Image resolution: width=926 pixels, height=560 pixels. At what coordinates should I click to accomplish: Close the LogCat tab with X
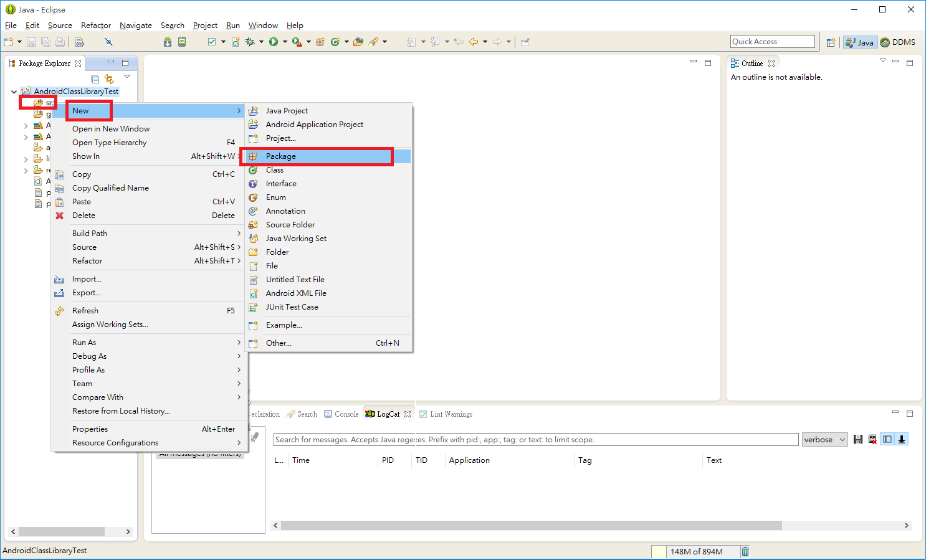[x=408, y=414]
